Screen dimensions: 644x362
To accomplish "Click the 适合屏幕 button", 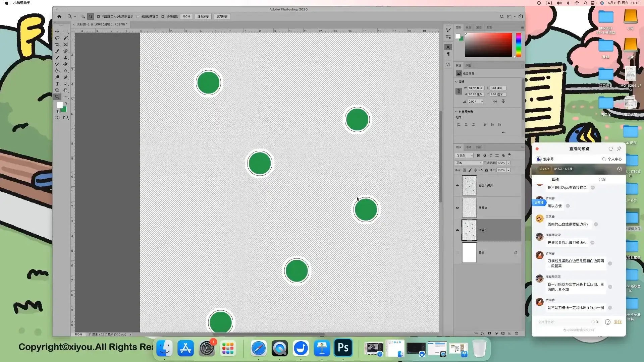I will click(203, 16).
